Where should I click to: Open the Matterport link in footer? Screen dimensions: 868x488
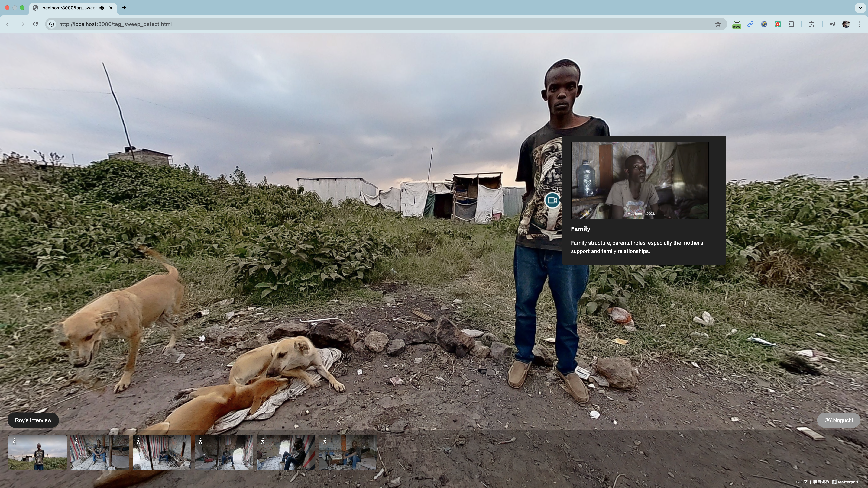[845, 482]
